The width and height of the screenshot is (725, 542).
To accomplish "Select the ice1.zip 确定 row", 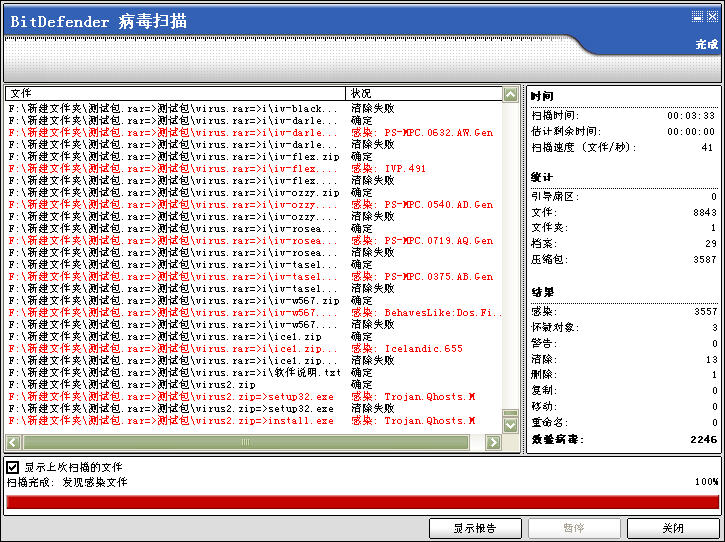I will (254, 337).
